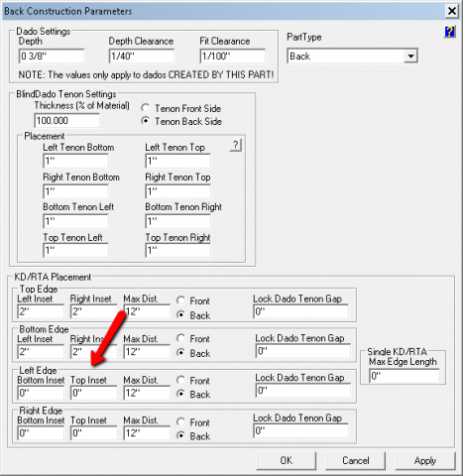This screenshot has width=463, height=476.
Task: Select Tenon Front Side radio button
Action: click(145, 108)
